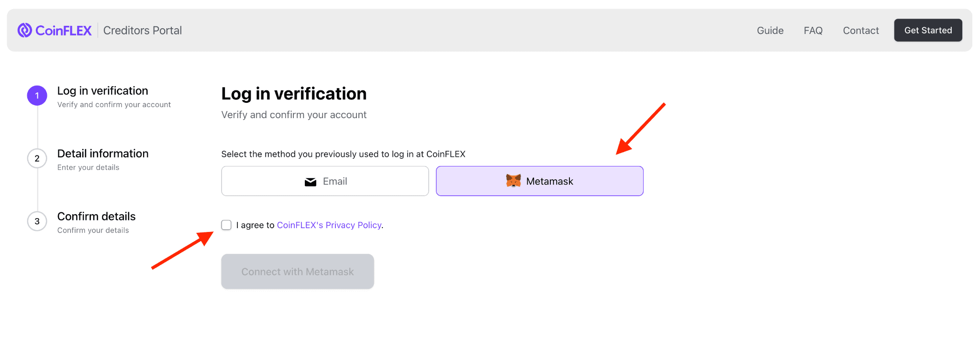Choose Metamask as login method
This screenshot has width=980, height=342.
(539, 181)
